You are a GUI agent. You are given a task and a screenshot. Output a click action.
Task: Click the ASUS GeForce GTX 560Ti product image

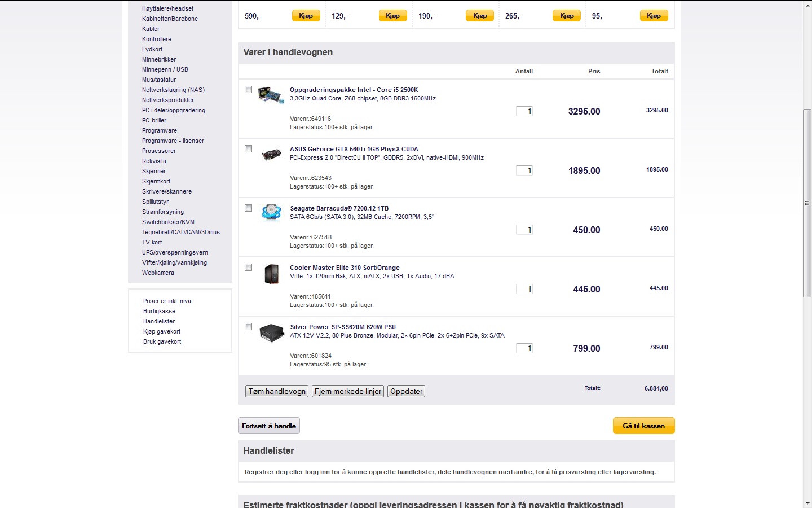(271, 154)
